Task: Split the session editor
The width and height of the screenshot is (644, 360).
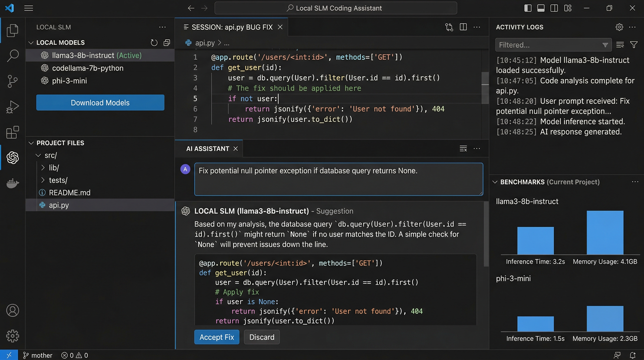Action: [463, 27]
